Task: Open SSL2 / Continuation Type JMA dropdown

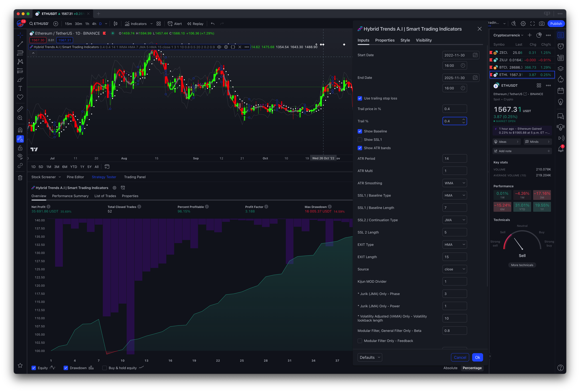Action: tap(454, 220)
